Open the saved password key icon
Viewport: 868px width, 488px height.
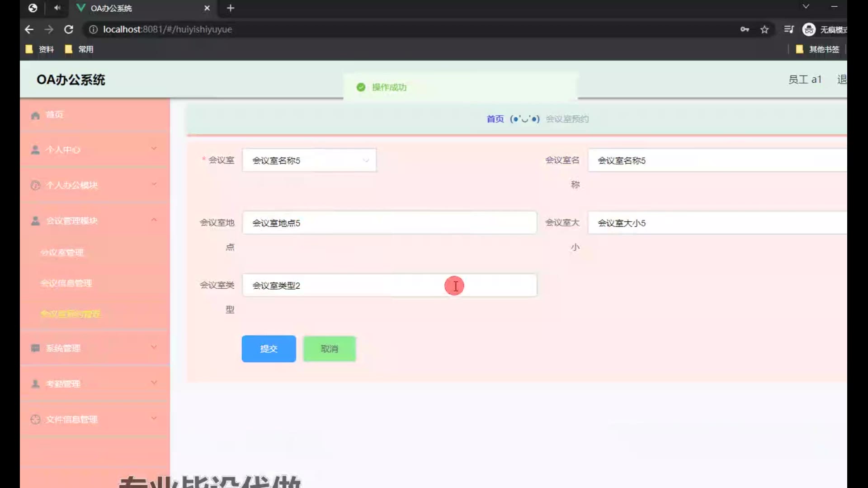pyautogui.click(x=745, y=29)
